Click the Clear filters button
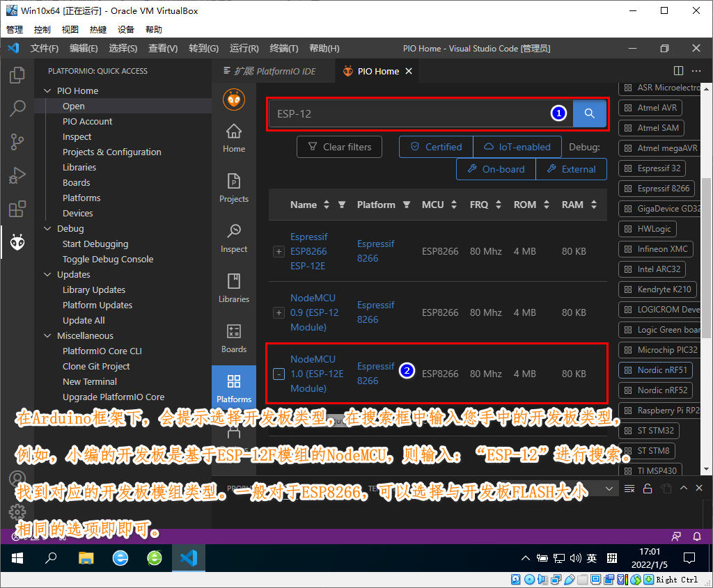The height and width of the screenshot is (588, 713). [339, 147]
